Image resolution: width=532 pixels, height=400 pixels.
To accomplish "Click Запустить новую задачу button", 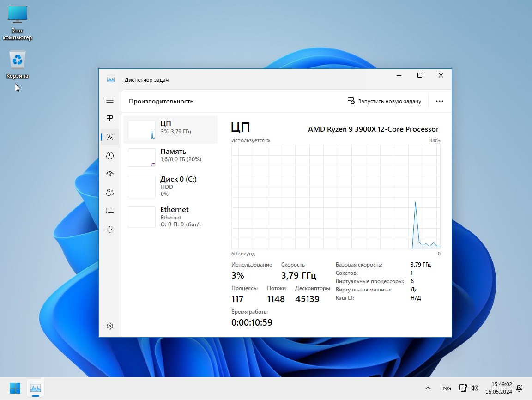I will 384,101.
